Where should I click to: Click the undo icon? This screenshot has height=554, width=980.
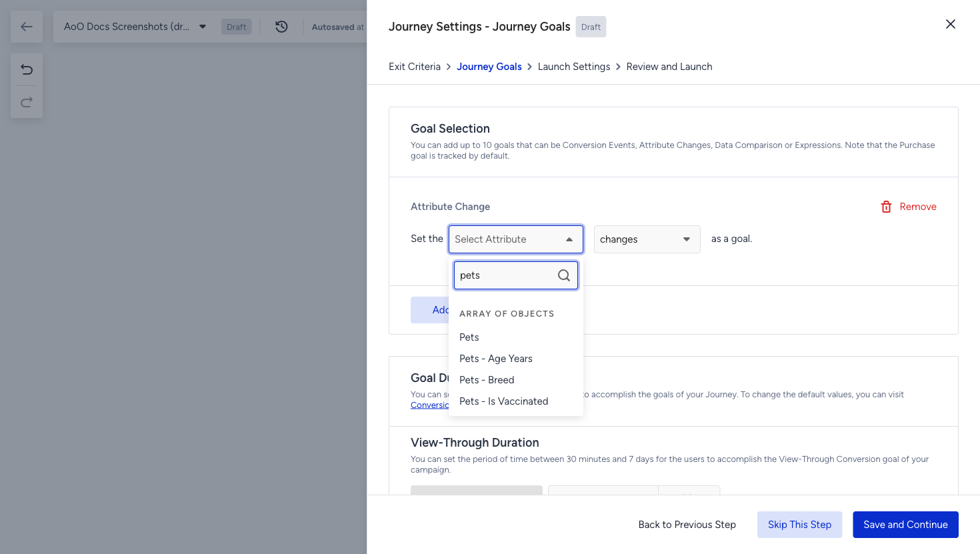[27, 69]
